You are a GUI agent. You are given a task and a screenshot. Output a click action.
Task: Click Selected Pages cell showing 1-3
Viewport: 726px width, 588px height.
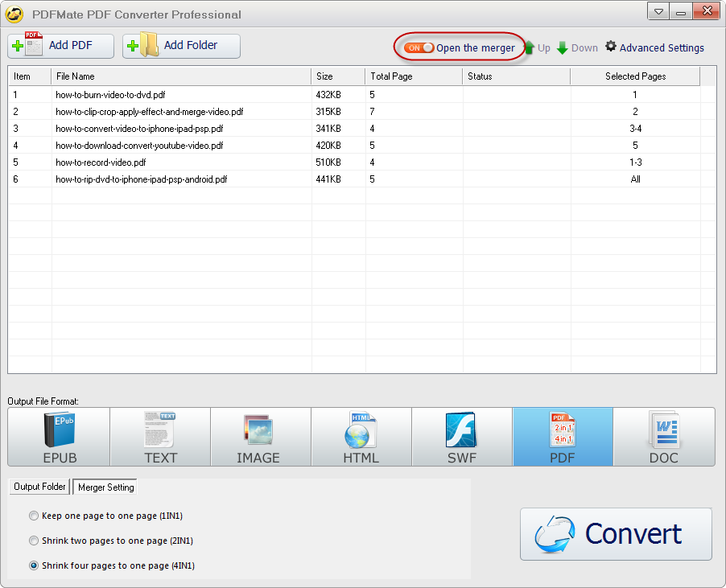635,162
